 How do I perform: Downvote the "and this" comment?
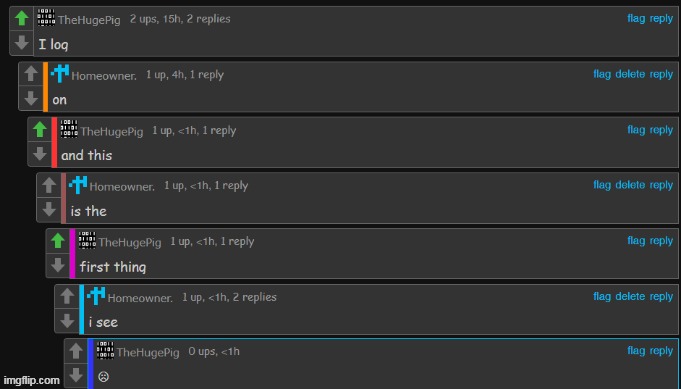(40, 154)
